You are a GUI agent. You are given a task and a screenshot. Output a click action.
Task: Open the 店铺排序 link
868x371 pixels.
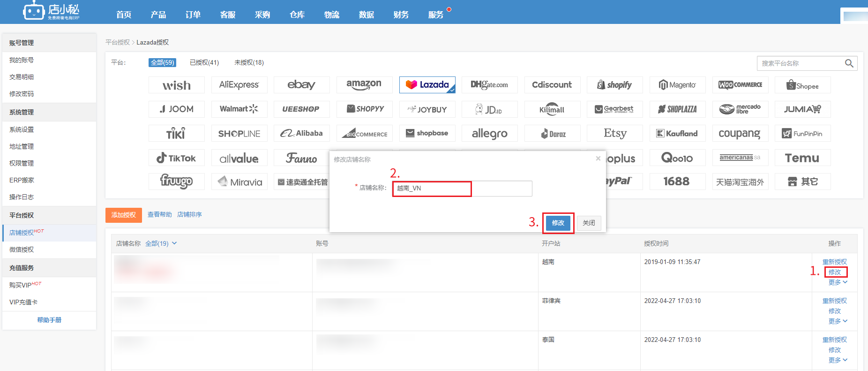pos(189,214)
